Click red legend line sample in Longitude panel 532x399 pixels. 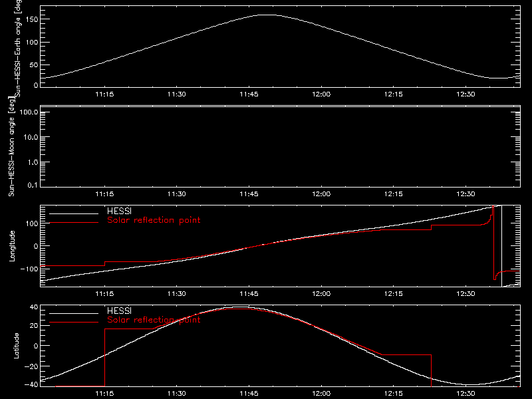pyautogui.click(x=74, y=223)
